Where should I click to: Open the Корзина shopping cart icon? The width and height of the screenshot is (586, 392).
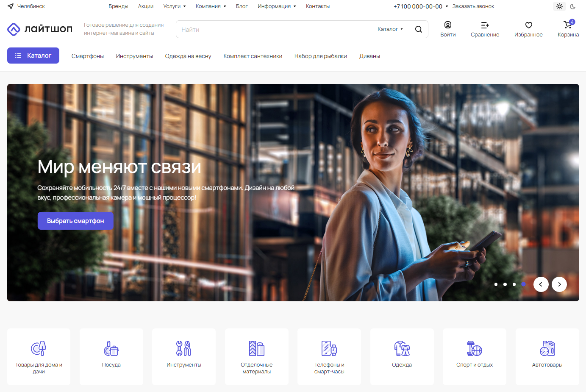pyautogui.click(x=568, y=25)
